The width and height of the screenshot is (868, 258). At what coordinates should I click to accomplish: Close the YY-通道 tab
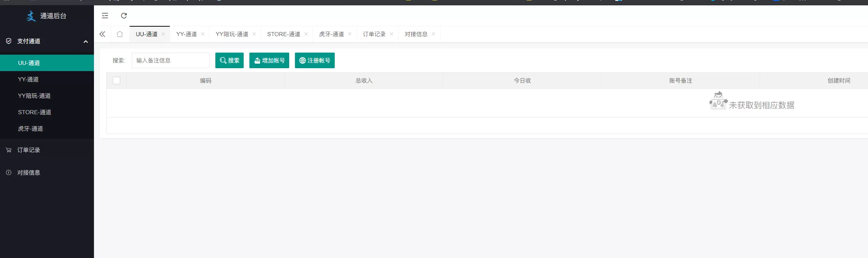point(203,34)
